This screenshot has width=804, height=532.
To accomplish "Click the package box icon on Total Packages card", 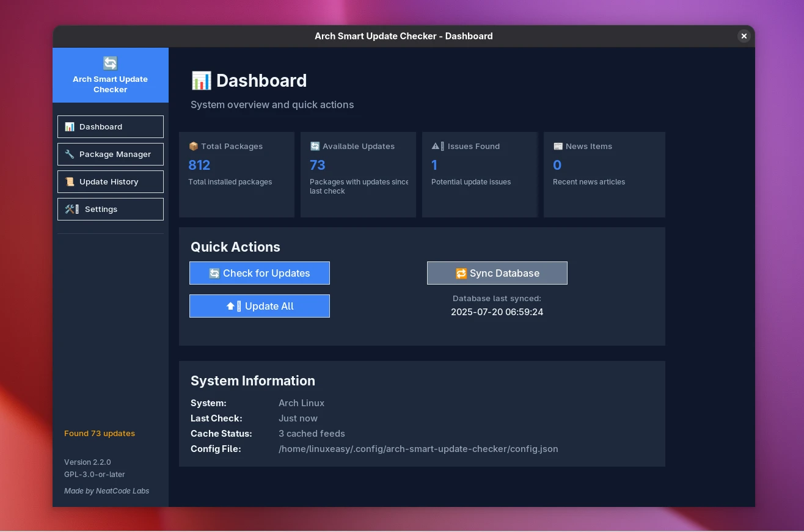I will (193, 146).
